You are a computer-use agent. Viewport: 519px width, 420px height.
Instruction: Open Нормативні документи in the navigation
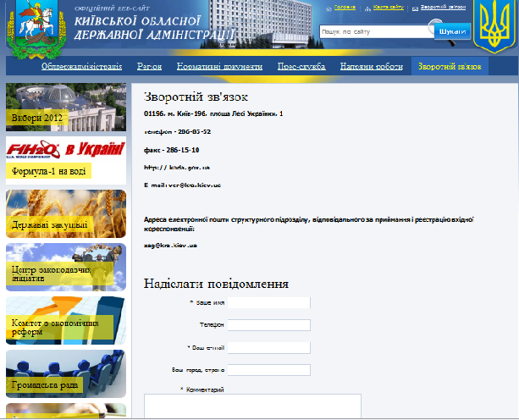pyautogui.click(x=219, y=67)
